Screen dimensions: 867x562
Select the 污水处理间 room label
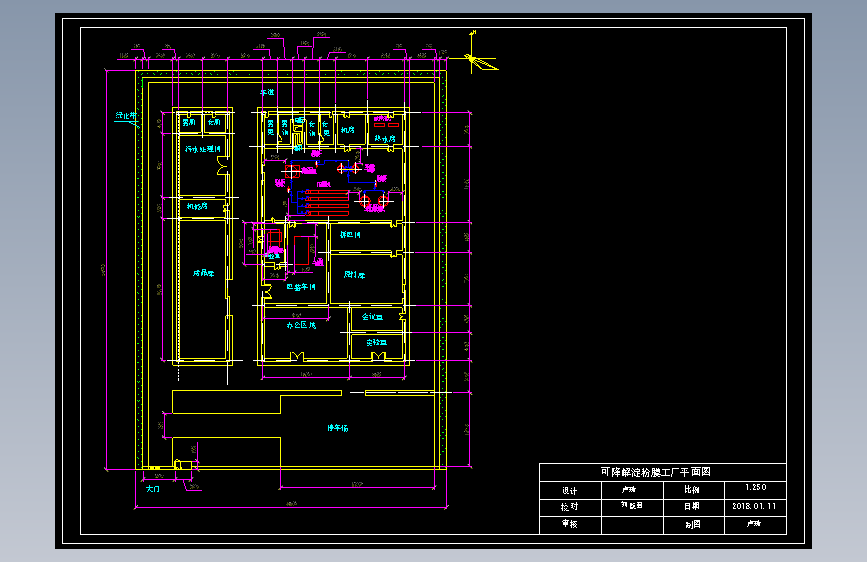[x=202, y=149]
